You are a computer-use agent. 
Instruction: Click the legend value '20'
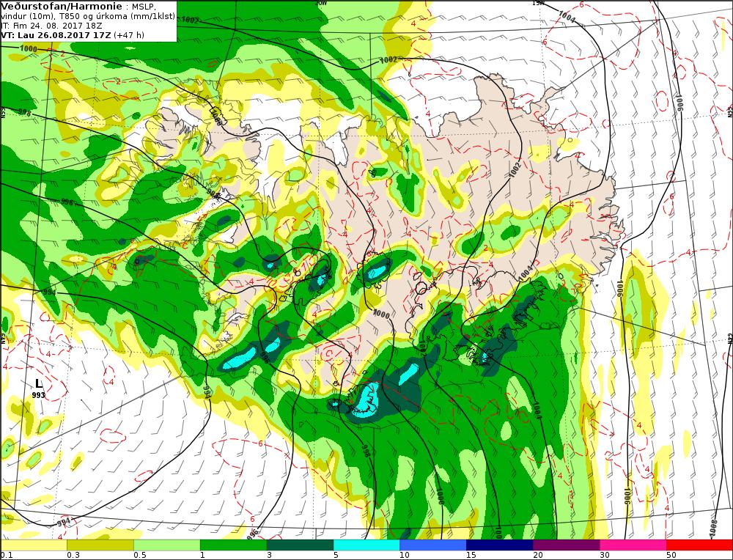click(537, 556)
